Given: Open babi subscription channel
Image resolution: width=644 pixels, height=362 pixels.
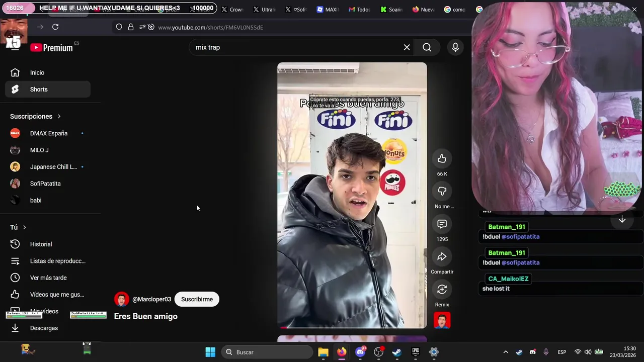Looking at the screenshot, I should 48,200.
